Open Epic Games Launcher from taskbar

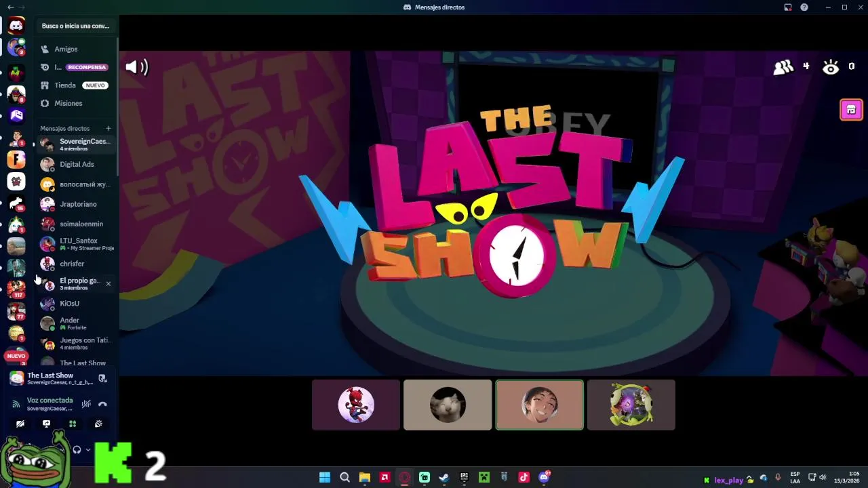click(465, 478)
